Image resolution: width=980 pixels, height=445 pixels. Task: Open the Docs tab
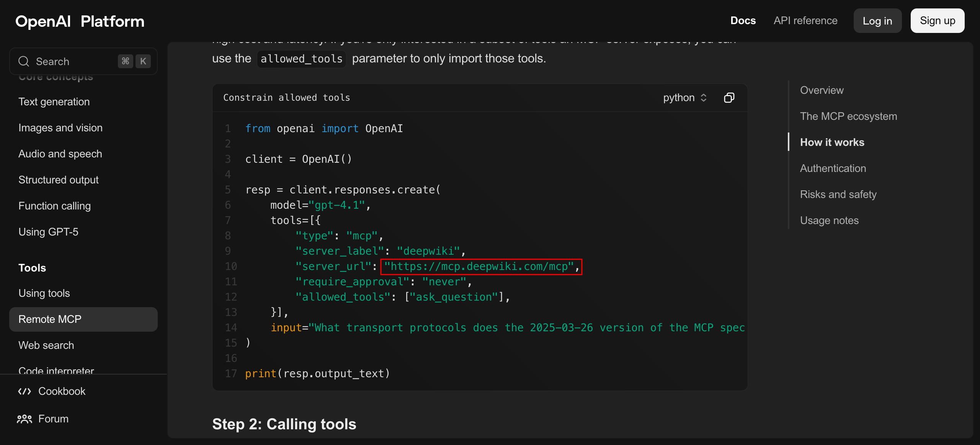tap(743, 21)
